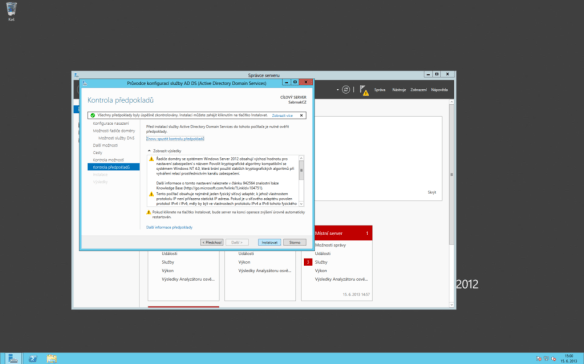Click the results list scroll down arrow

click(x=301, y=204)
